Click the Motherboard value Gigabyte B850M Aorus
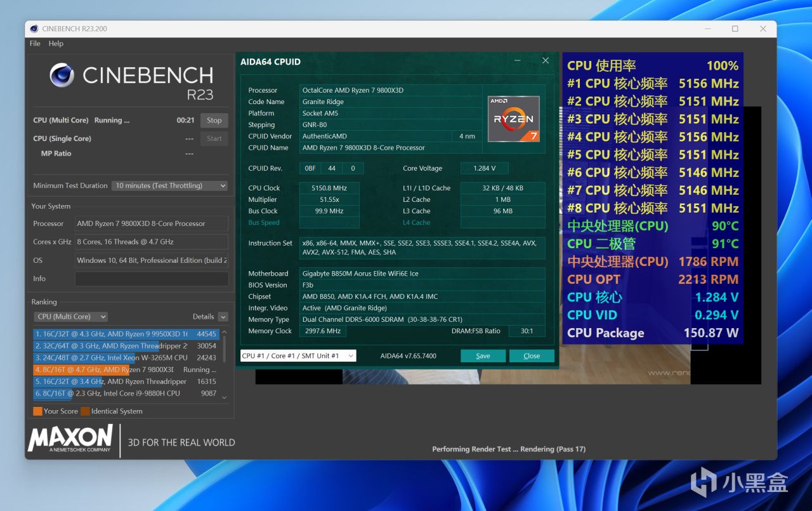The width and height of the screenshot is (812, 511). (x=422, y=274)
